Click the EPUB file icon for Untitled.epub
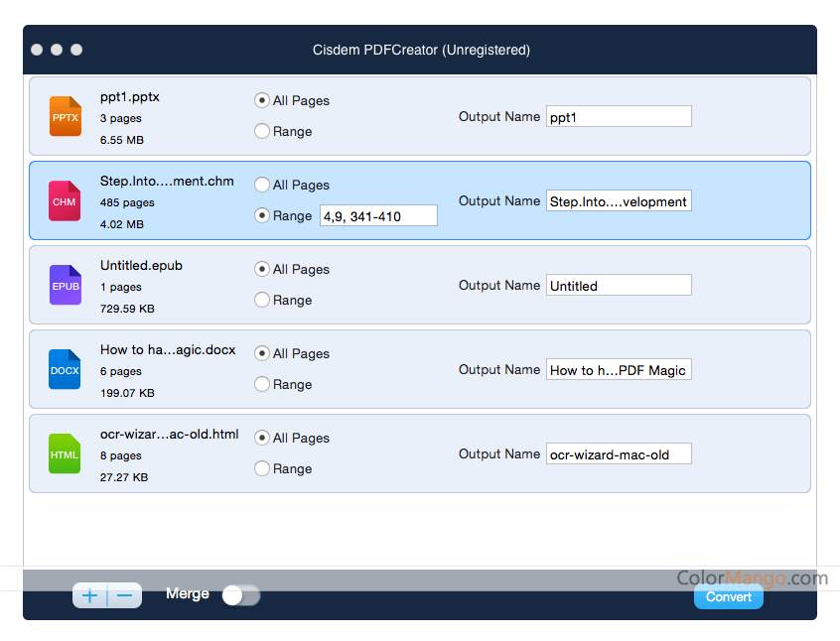Image resolution: width=840 pixels, height=641 pixels. pos(66,285)
